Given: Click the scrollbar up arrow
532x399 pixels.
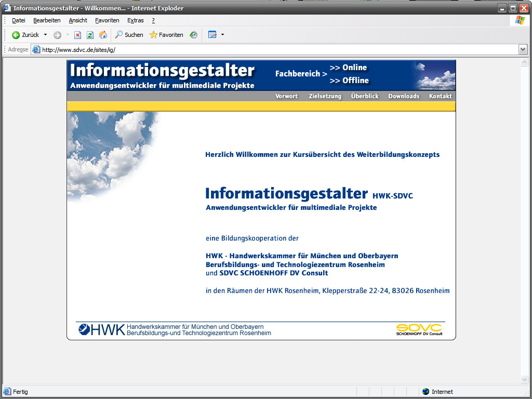Looking at the screenshot, I should click(525, 62).
